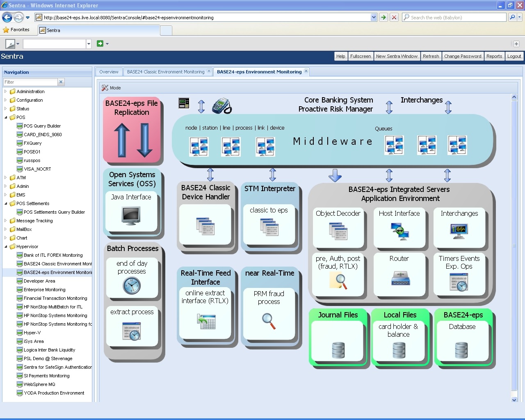Click the Help button
Viewport: 525px width, 420px height.
340,56
